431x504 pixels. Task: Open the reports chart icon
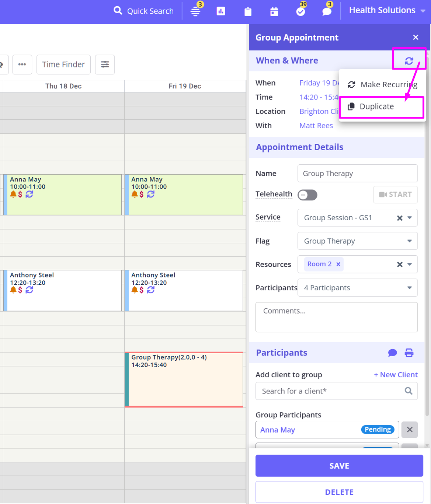pyautogui.click(x=221, y=11)
